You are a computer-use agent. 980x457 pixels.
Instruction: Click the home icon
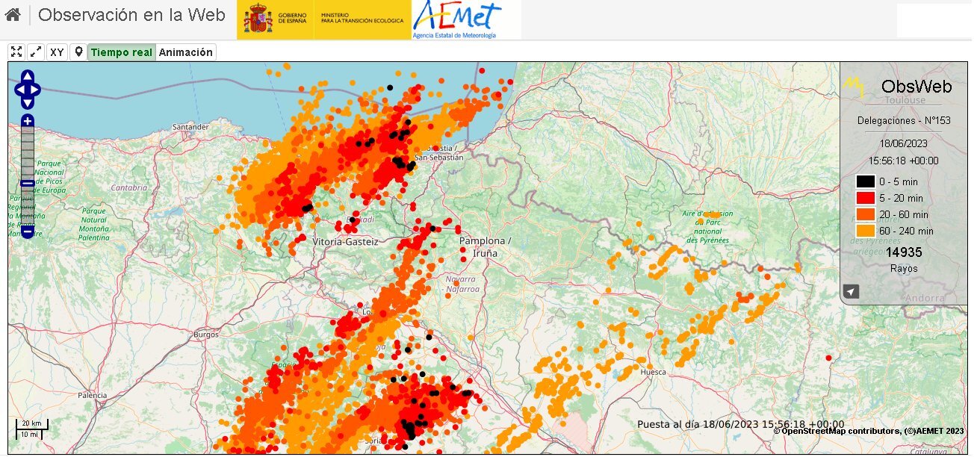[x=13, y=15]
